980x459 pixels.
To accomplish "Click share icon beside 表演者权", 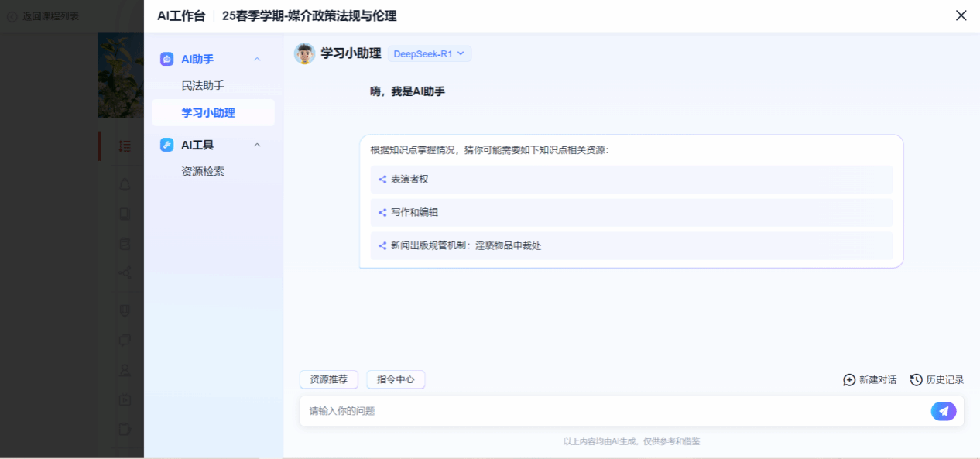I will tap(382, 180).
